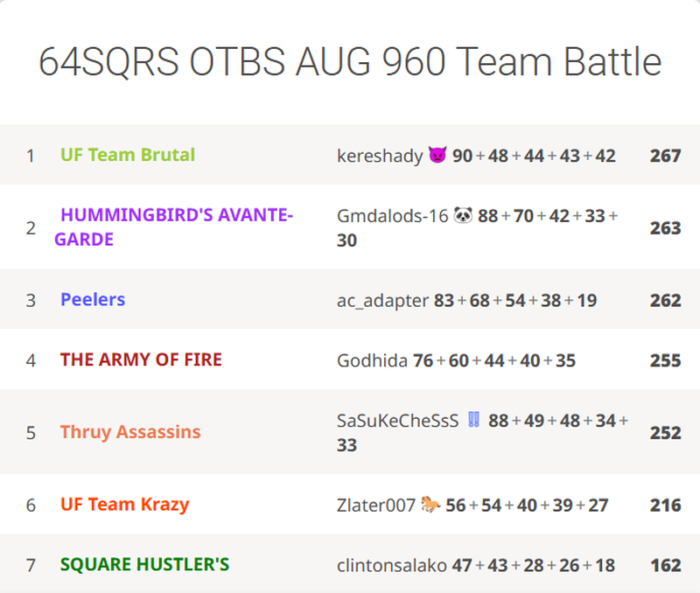700x593 pixels.
Task: Open Godhida's player profile
Action: 372,359
